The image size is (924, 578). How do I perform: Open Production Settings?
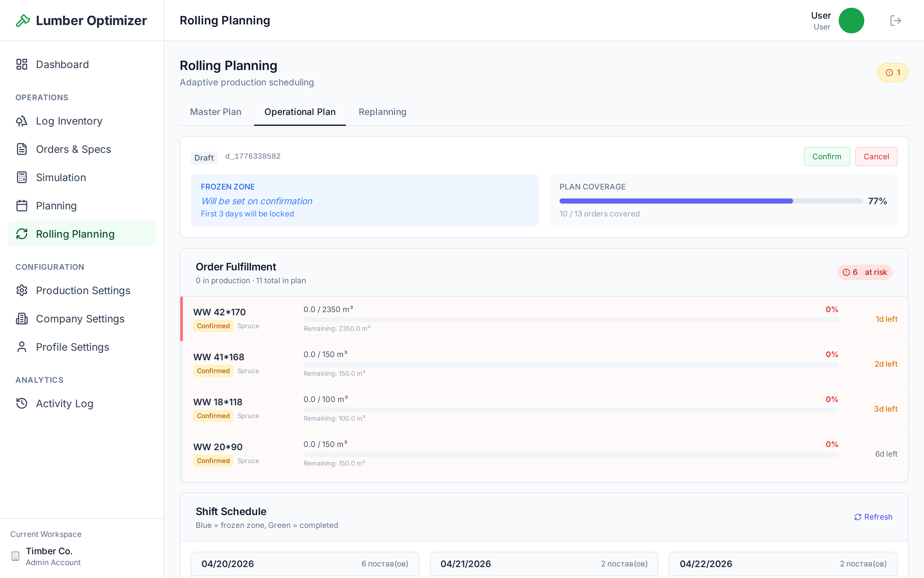coord(82,291)
